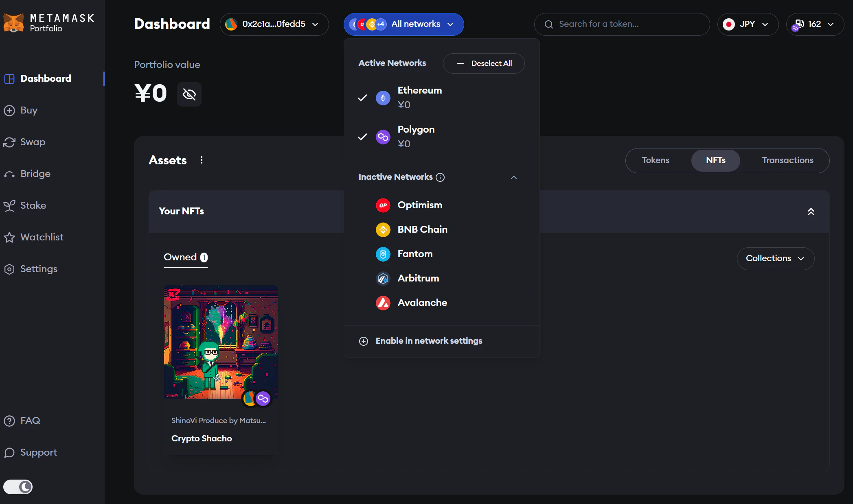Open the Crypto Shacho NFT thumbnail
This screenshot has height=504, width=853.
tap(221, 342)
